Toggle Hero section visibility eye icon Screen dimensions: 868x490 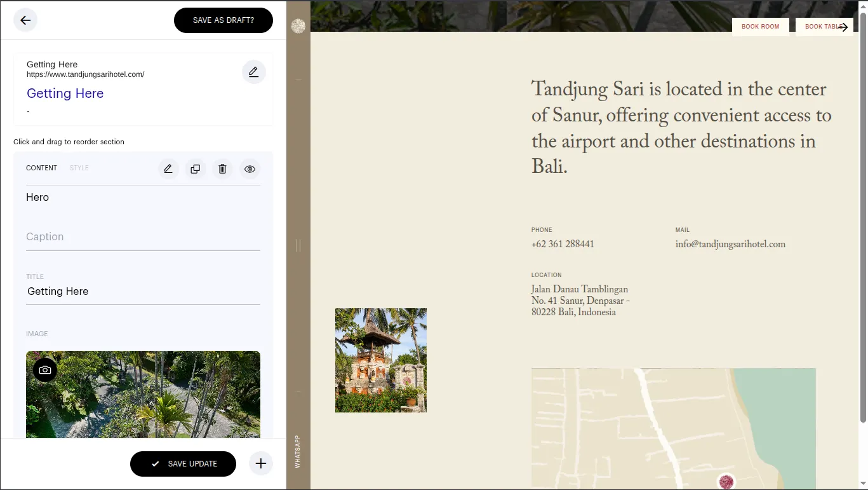pos(250,169)
